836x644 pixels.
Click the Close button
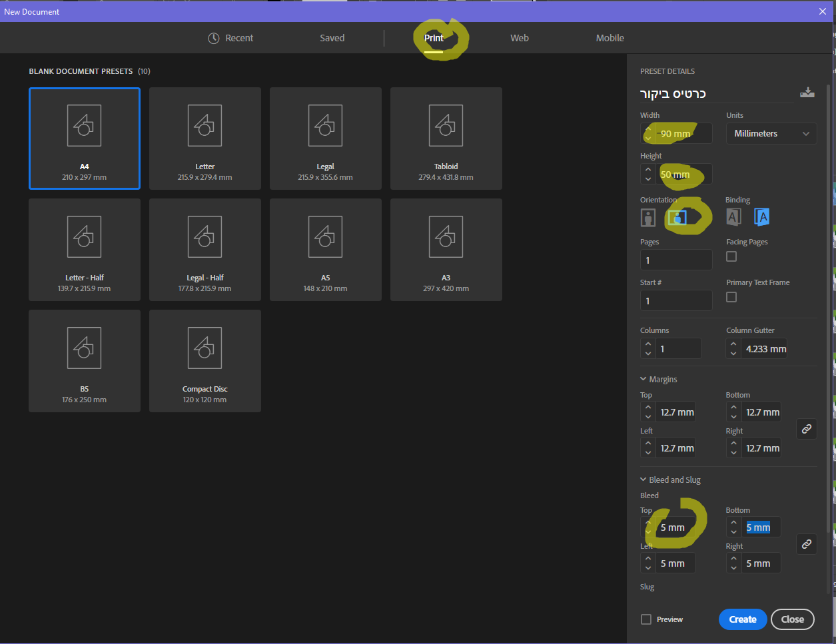tap(793, 619)
